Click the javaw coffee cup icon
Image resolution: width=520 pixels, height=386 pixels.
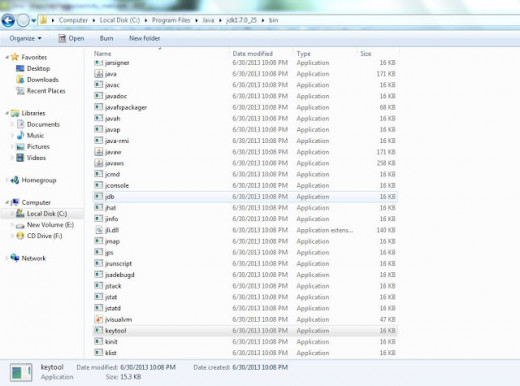tap(98, 152)
